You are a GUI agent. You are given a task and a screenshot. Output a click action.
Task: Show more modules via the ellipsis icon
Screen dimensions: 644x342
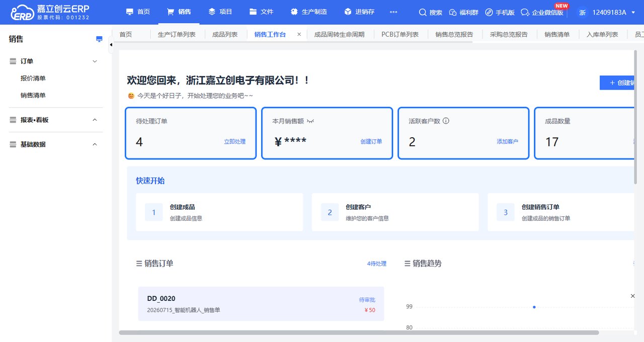tap(393, 12)
